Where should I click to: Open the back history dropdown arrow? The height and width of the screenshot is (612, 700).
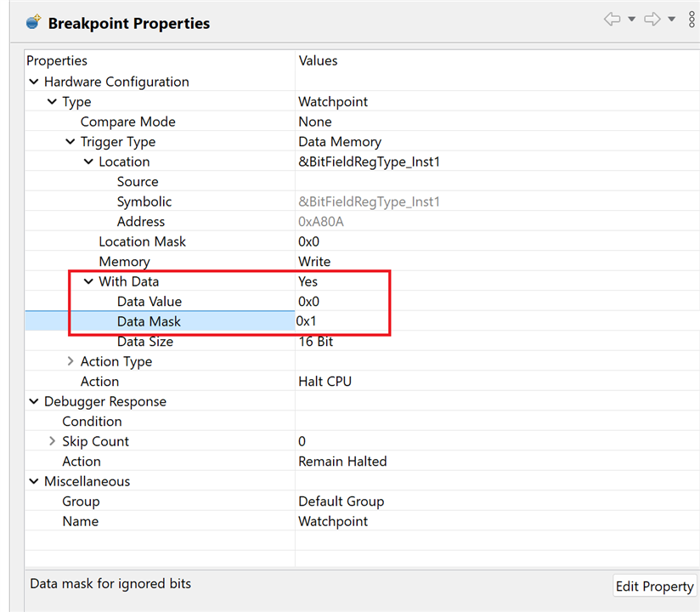(x=632, y=20)
